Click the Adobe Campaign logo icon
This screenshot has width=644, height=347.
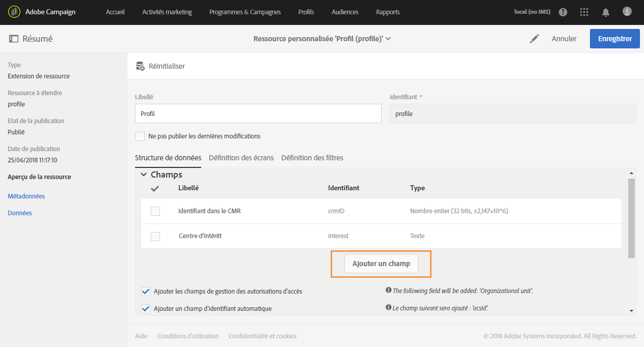tap(14, 12)
